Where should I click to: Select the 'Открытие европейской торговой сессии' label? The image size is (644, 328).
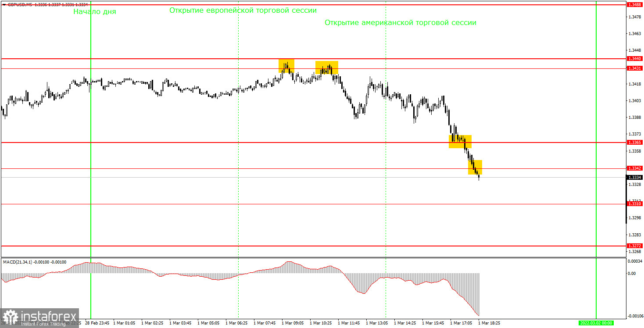tap(243, 10)
